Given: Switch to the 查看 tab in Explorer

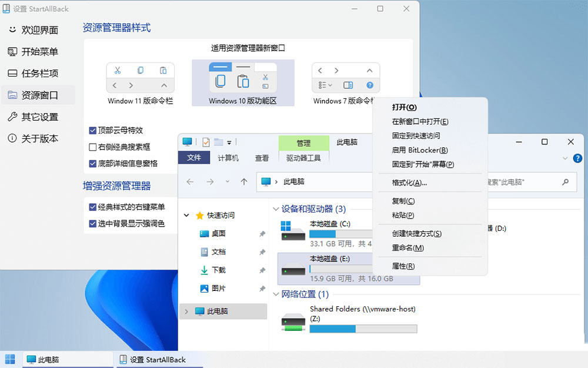Looking at the screenshot, I should tap(262, 157).
